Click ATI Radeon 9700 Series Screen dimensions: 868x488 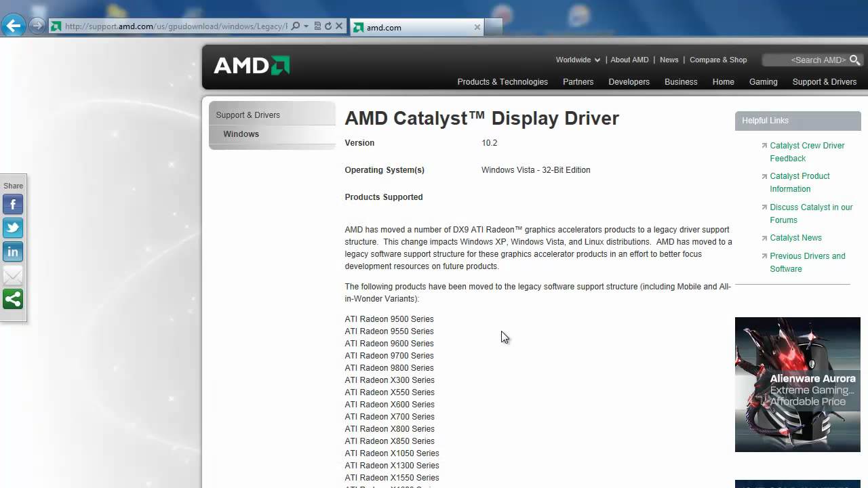(389, 356)
